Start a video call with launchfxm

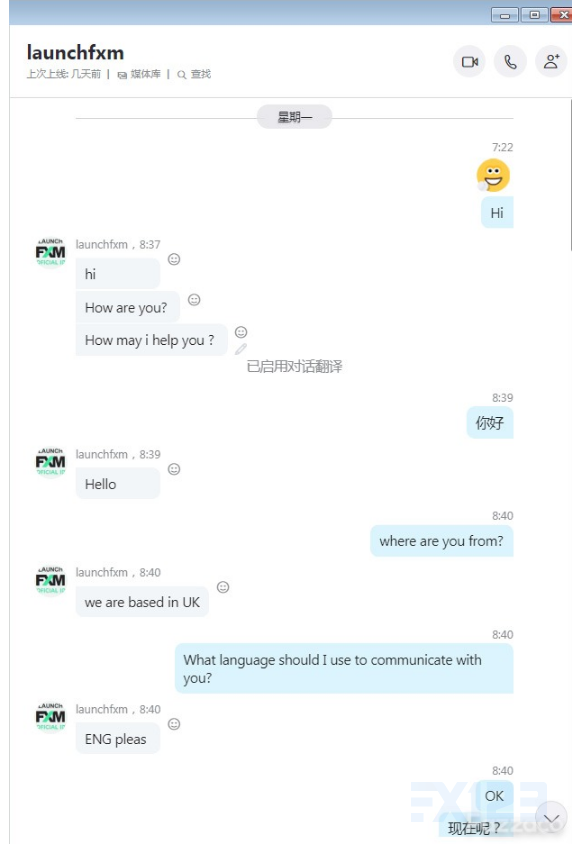point(469,61)
